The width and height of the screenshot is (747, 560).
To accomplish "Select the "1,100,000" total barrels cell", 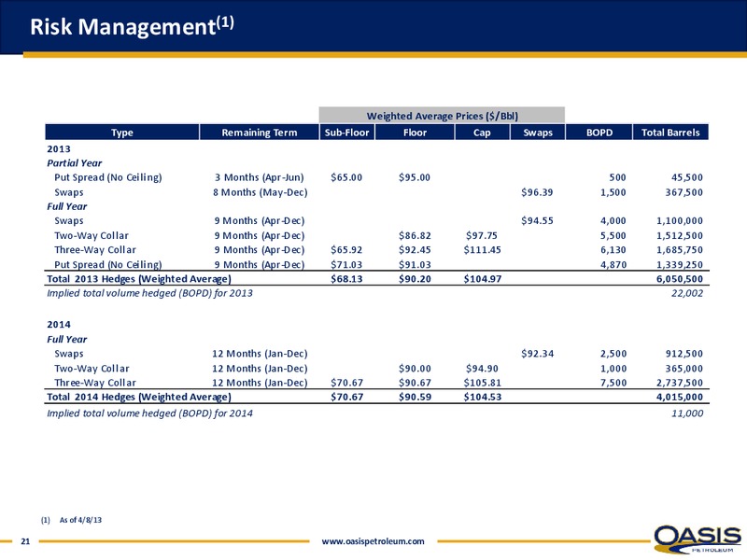I will tap(680, 221).
